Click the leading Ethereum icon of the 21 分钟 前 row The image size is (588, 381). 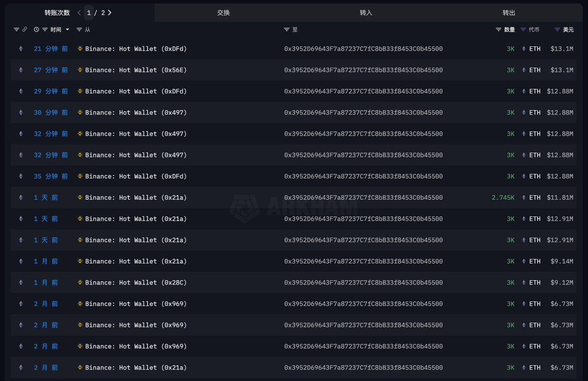click(21, 49)
